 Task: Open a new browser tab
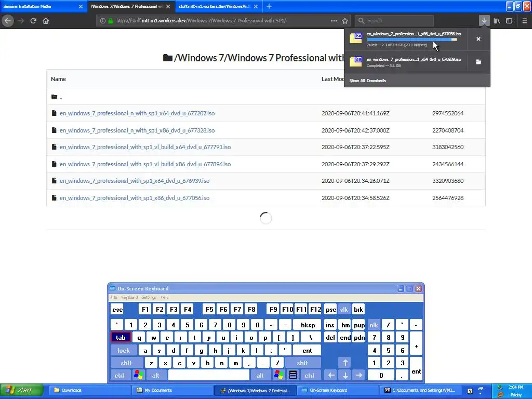click(x=269, y=6)
